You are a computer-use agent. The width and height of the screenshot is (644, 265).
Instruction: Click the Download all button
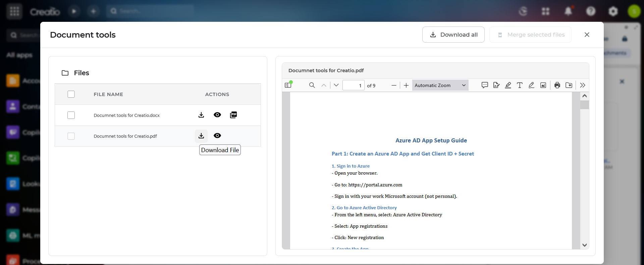click(453, 35)
